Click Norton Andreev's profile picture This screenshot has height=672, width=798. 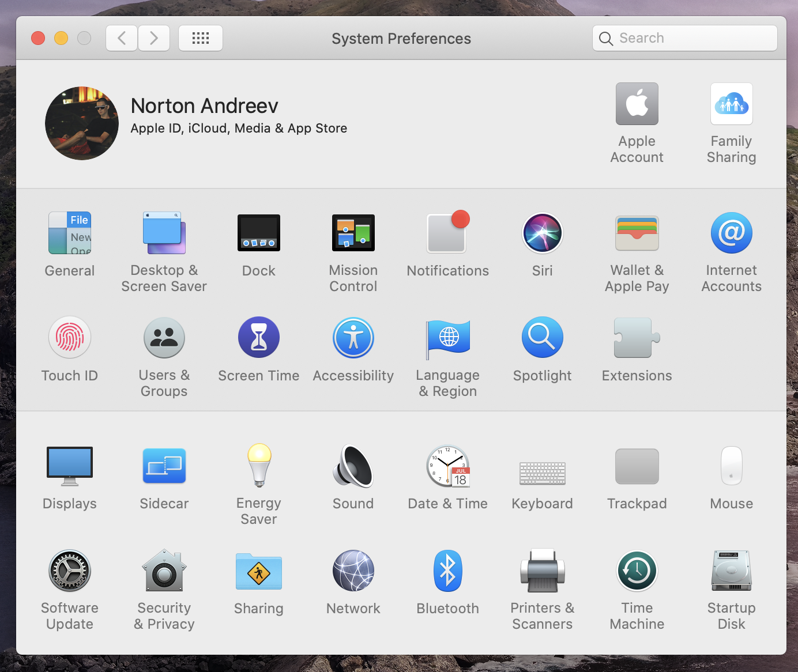[x=82, y=123]
